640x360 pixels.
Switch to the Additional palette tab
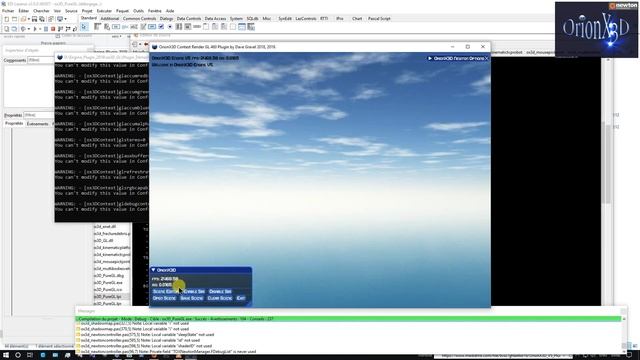[x=109, y=18]
